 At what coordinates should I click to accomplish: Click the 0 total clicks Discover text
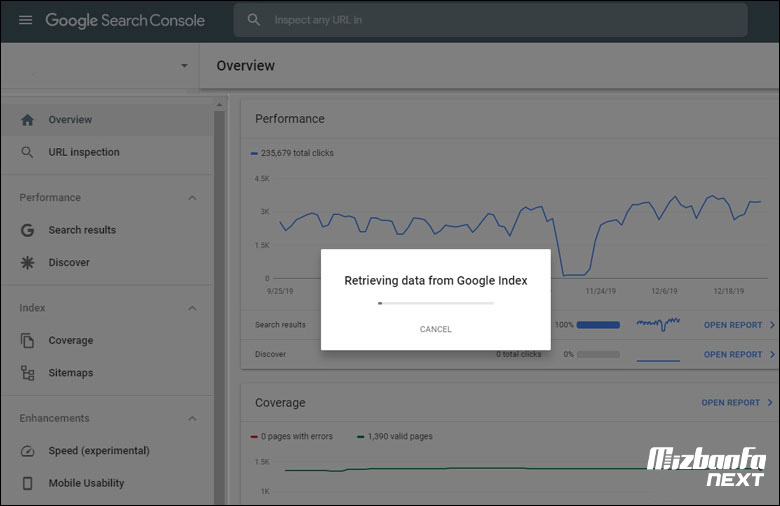[518, 354]
